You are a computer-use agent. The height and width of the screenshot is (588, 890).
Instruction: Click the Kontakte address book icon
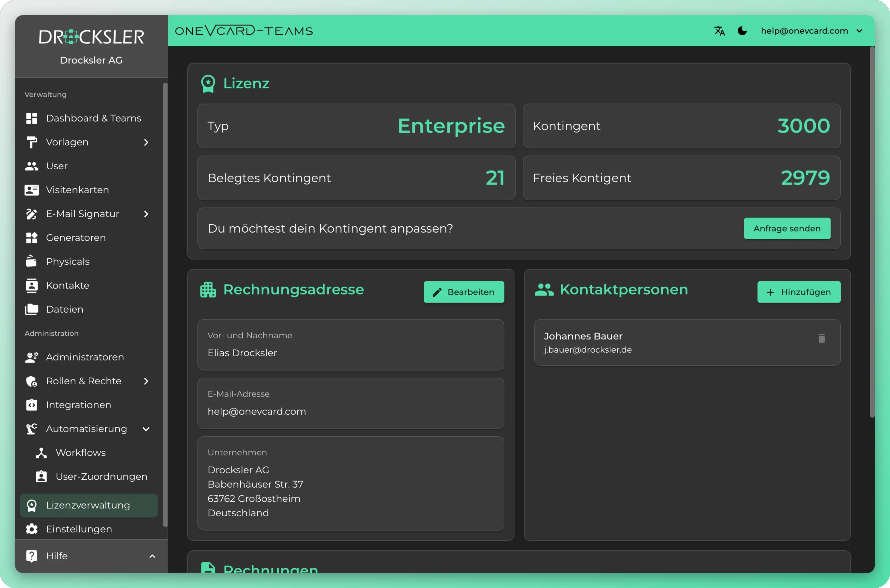(x=32, y=285)
